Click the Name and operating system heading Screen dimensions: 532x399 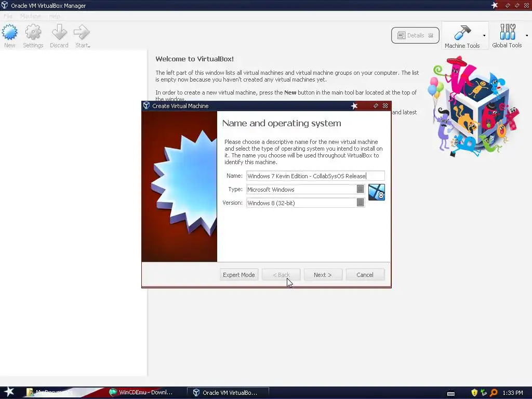click(x=282, y=123)
